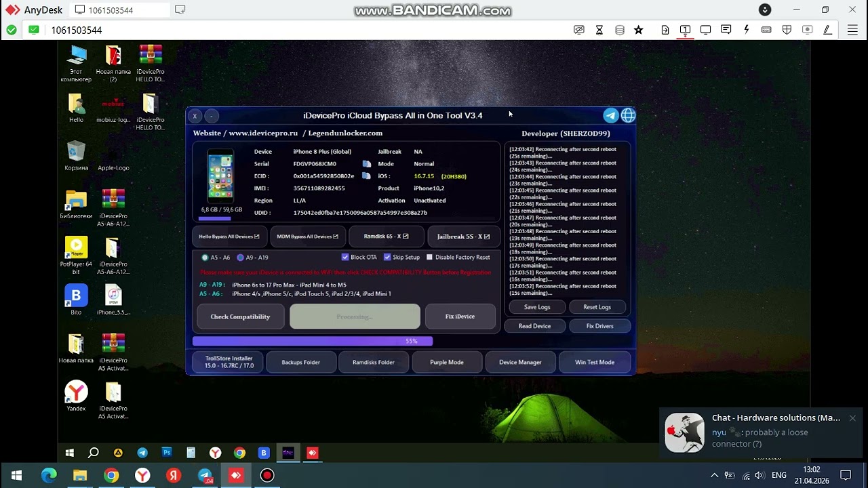Copy the Serial number with the copy icon

pos(367,164)
